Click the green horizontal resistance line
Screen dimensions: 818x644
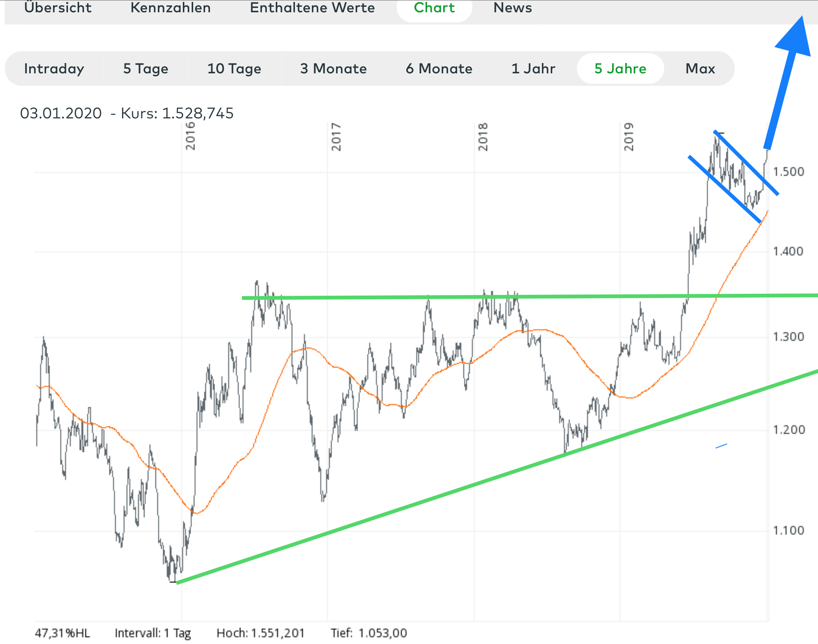click(384, 297)
